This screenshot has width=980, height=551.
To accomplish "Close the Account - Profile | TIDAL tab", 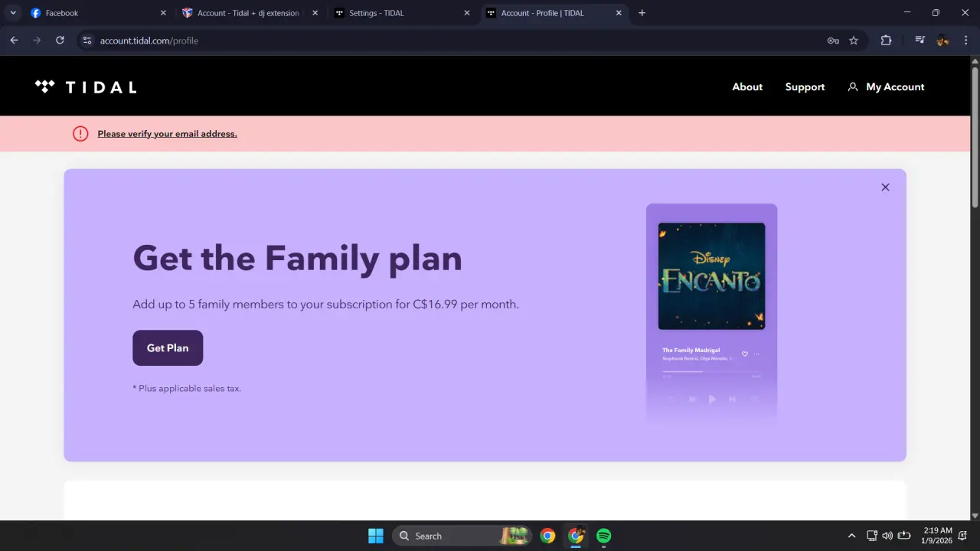I will 619,13.
